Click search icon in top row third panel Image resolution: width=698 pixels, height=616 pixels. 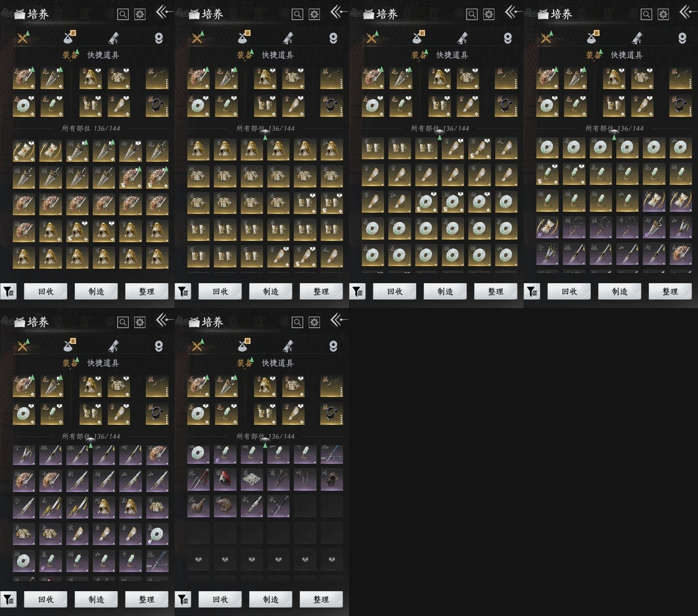click(x=472, y=15)
